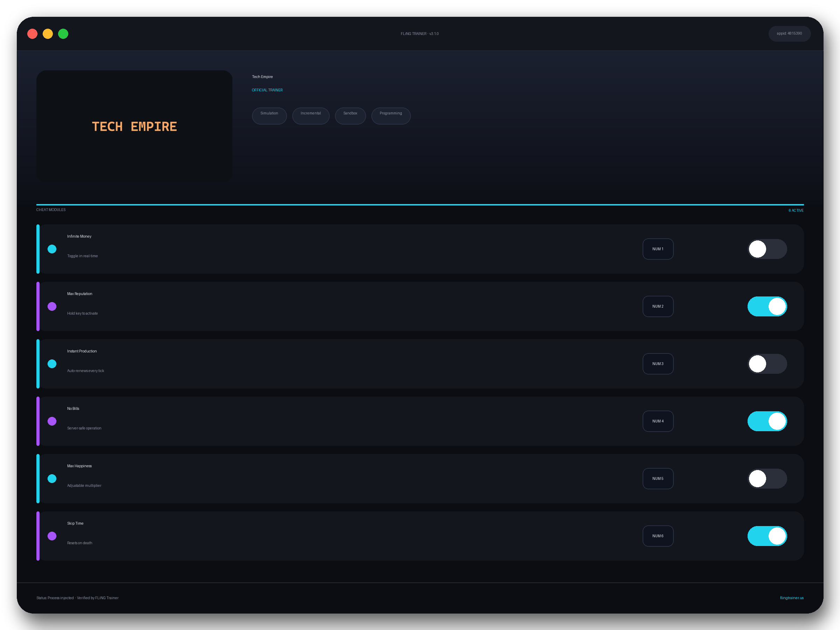This screenshot has height=630, width=840.
Task: Turn off the No Bills switch
Action: tap(767, 421)
